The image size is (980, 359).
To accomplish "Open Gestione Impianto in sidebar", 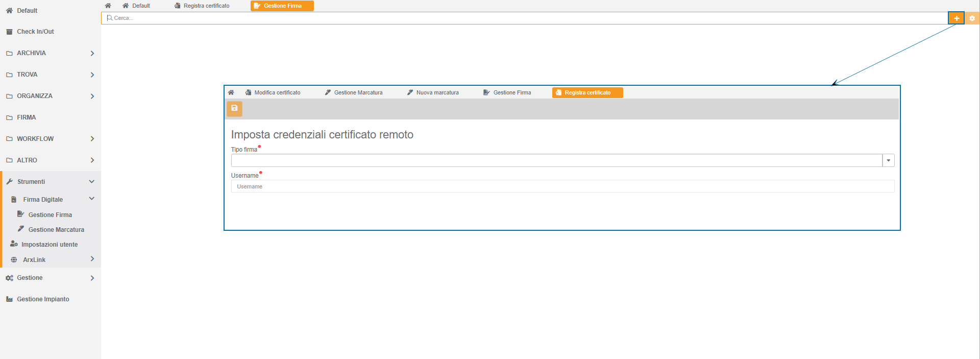I will click(x=43, y=299).
